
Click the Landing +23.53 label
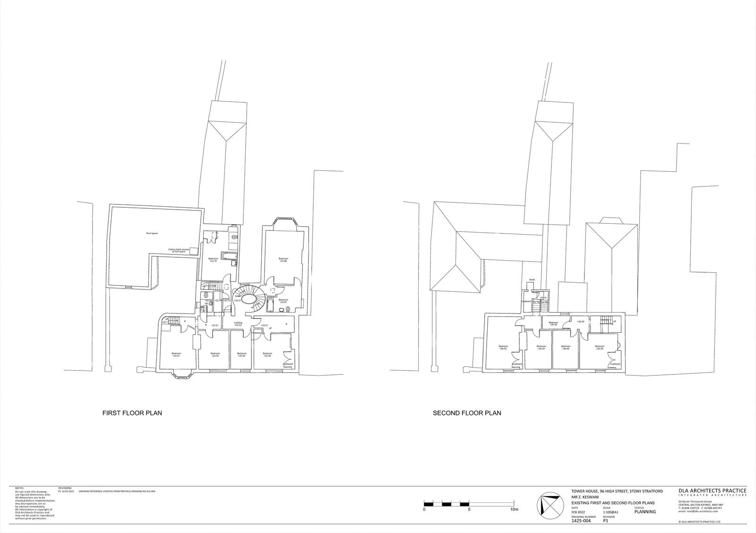238,324
